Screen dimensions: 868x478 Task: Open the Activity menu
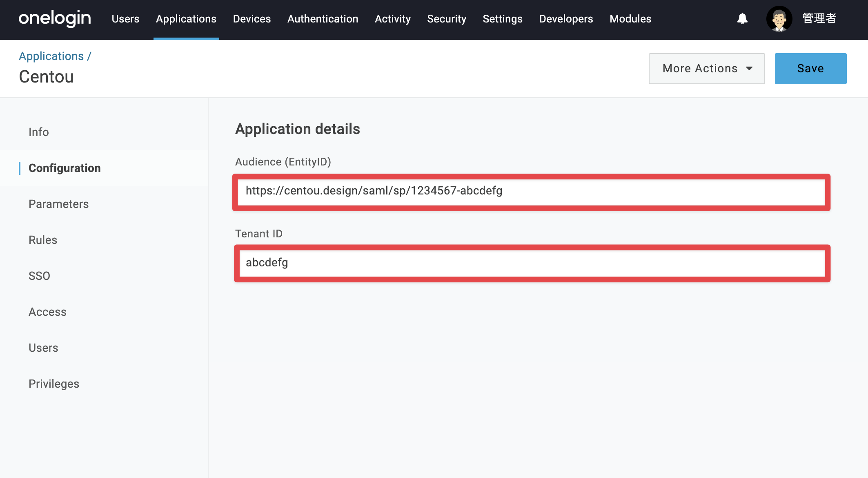click(x=393, y=19)
